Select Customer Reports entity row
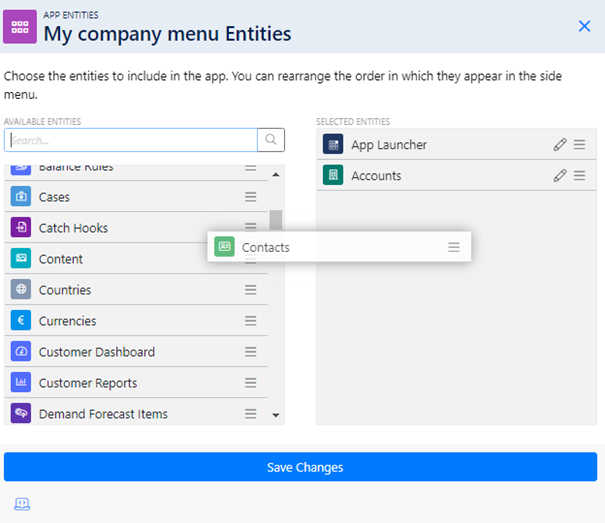Image resolution: width=605 pixels, height=523 pixels. tap(136, 383)
